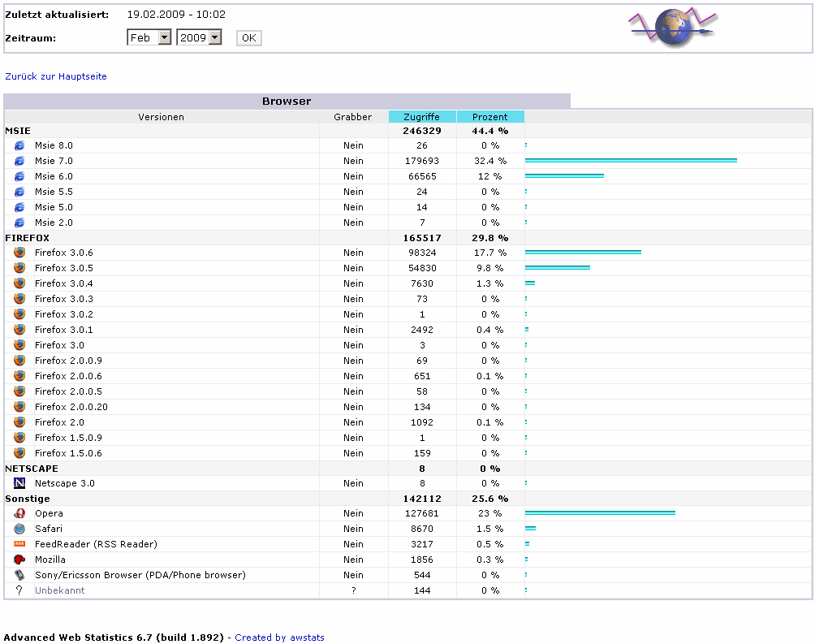The height and width of the screenshot is (644, 815).
Task: Click the Msie 7.0 browser icon
Action: click(19, 161)
